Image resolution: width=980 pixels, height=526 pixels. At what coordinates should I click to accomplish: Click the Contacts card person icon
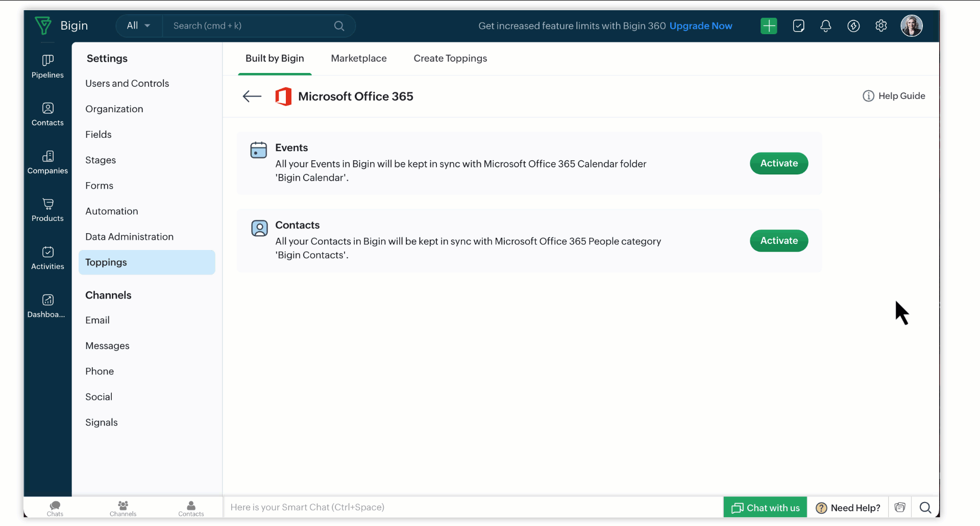click(x=259, y=228)
